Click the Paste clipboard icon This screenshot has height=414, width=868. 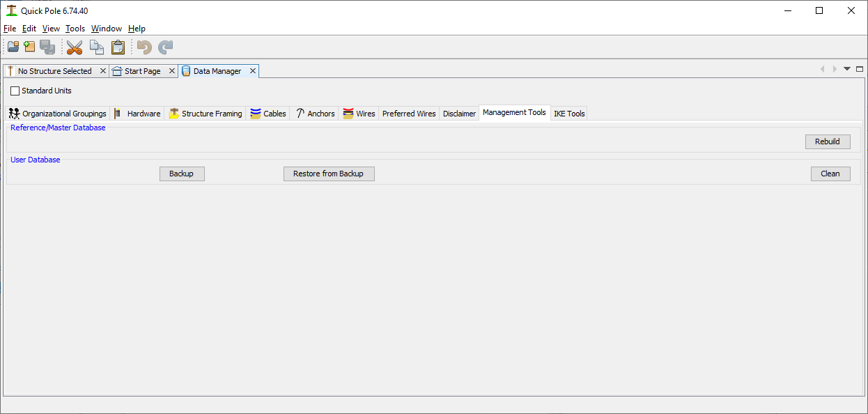[118, 47]
